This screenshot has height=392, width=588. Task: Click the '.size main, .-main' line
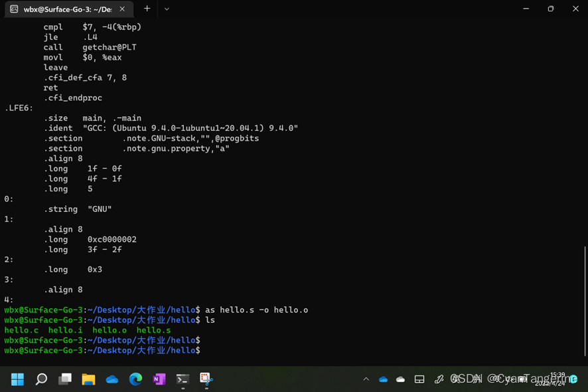pyautogui.click(x=92, y=118)
